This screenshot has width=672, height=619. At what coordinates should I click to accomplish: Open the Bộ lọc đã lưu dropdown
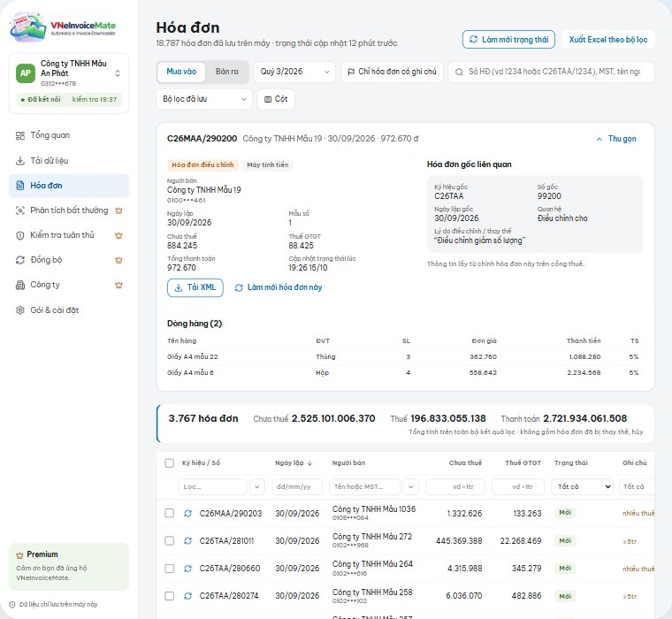204,99
